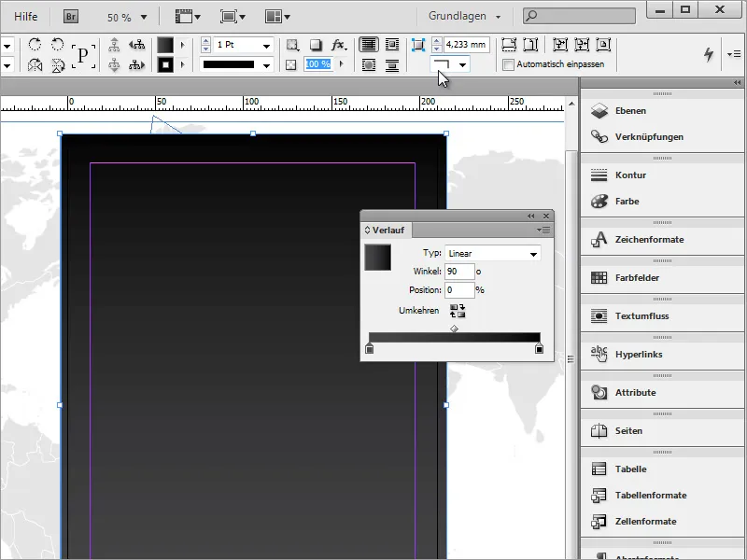
Task: Click the fill gradient swatch in control bar
Action: coord(165,45)
